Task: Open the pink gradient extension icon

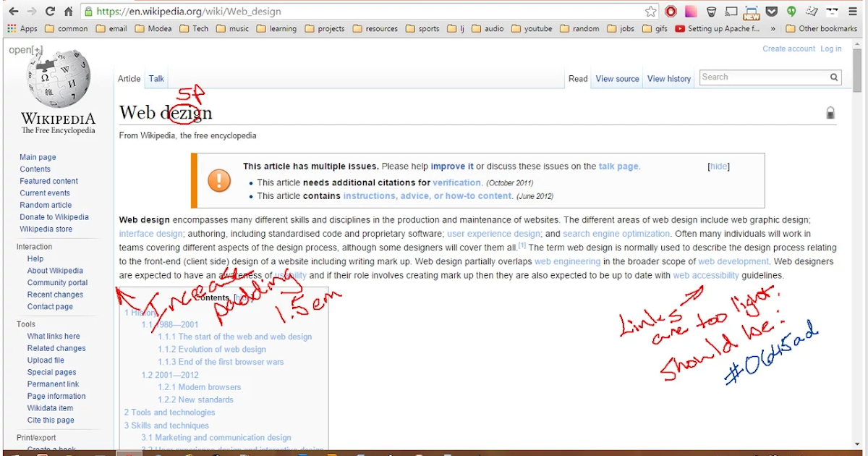Action: (692, 11)
